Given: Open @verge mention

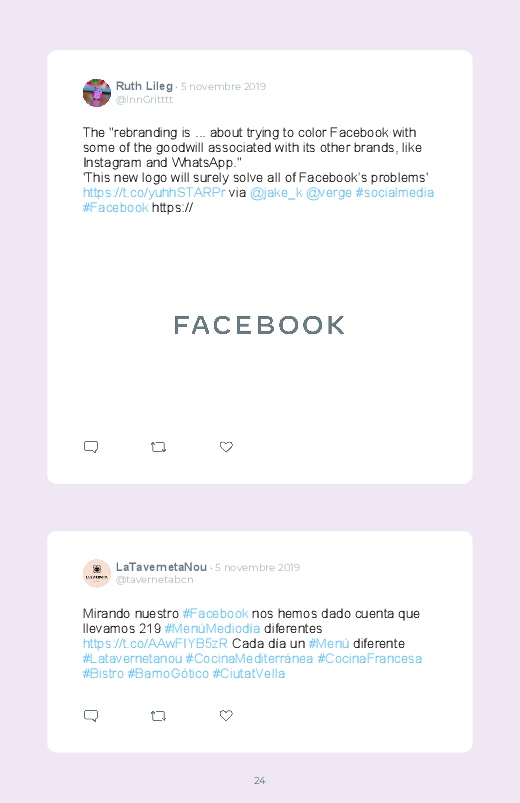Looking at the screenshot, I should pyautogui.click(x=329, y=193).
